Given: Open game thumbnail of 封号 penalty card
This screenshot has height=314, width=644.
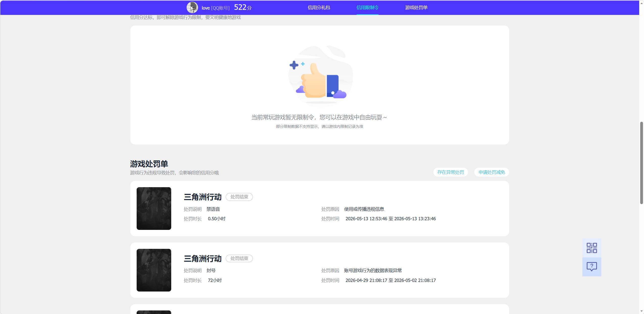Looking at the screenshot, I should point(154,270).
